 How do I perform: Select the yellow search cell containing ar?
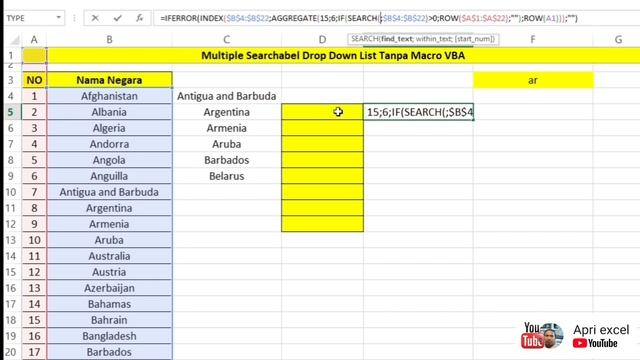533,80
